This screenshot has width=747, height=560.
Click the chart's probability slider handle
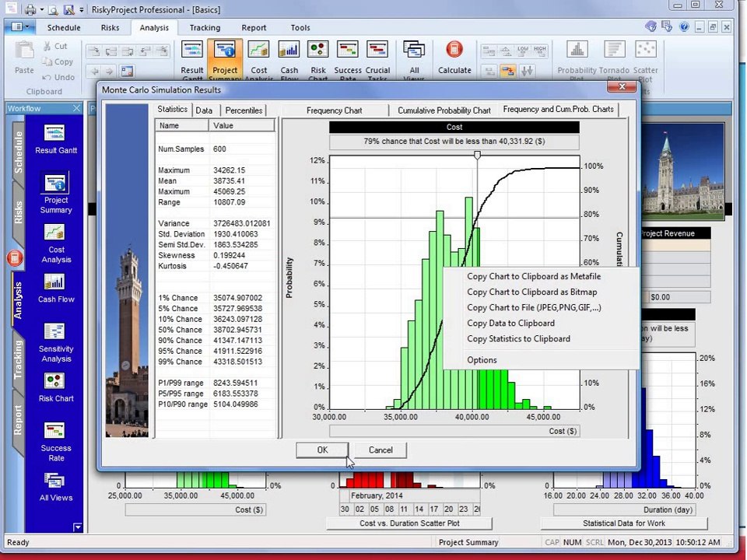(477, 156)
